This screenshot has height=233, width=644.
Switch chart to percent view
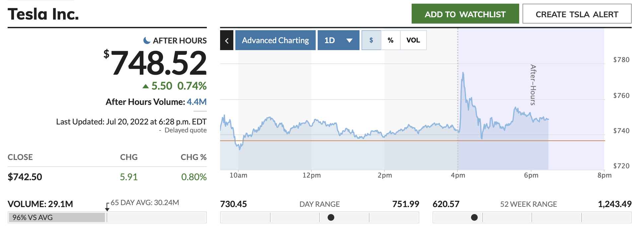pyautogui.click(x=391, y=40)
